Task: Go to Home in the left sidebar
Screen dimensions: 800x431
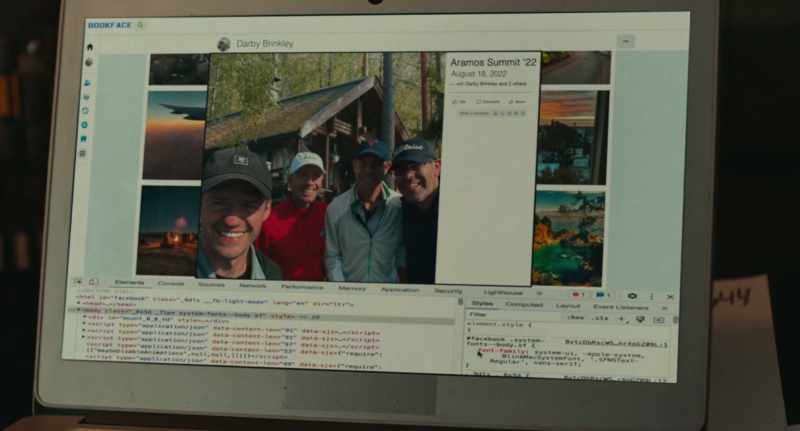Action: click(90, 47)
